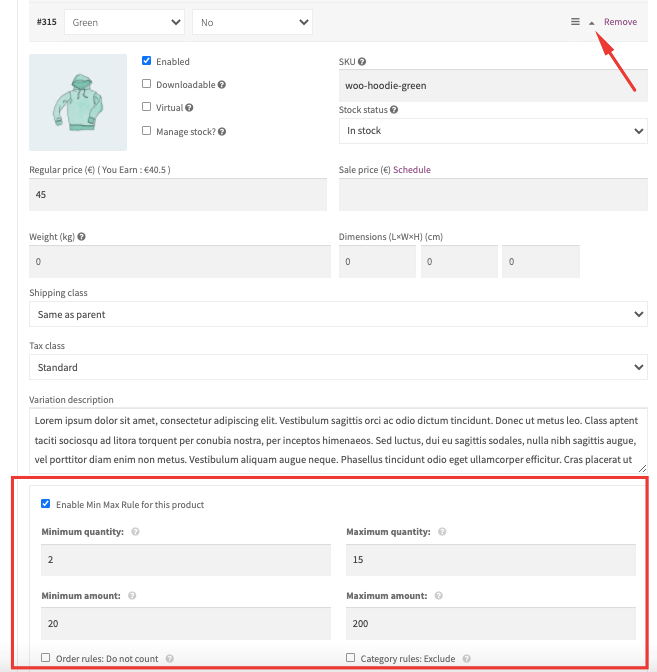The width and height of the screenshot is (657, 672).
Task: Check Order rules: Do not count
Action: (45, 657)
